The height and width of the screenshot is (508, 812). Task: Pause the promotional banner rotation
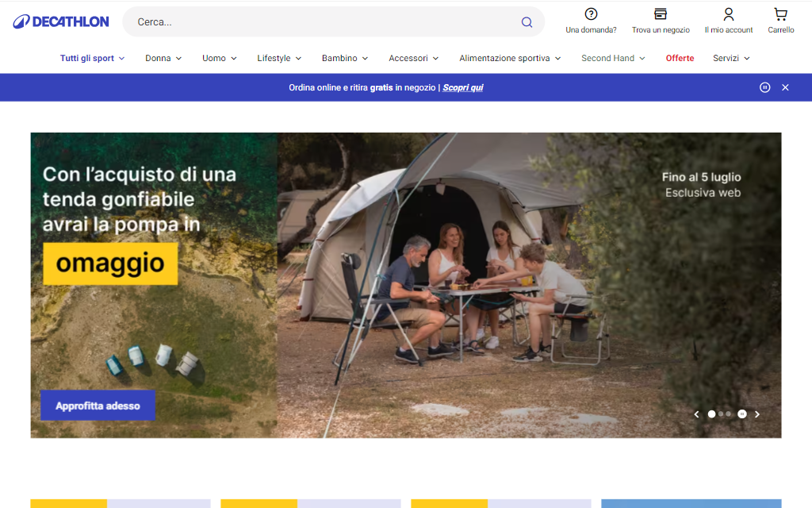click(x=764, y=87)
